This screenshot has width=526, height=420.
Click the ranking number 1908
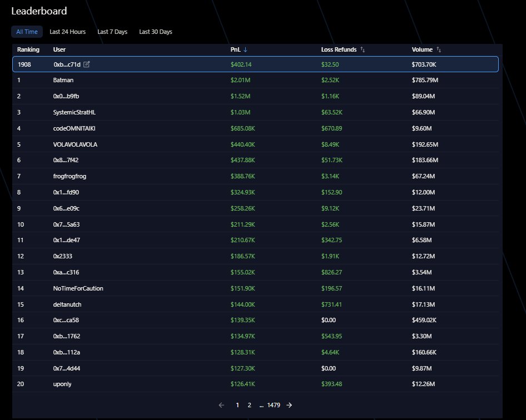tap(24, 64)
